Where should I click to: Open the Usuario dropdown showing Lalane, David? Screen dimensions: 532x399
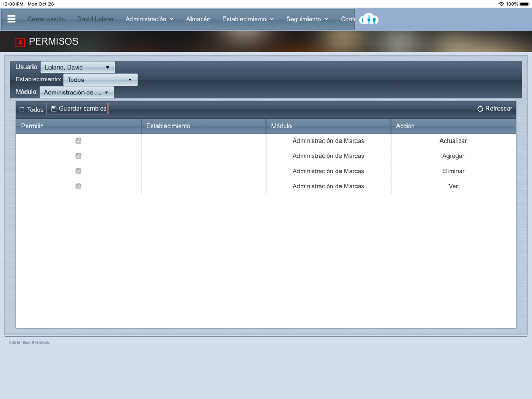click(78, 67)
